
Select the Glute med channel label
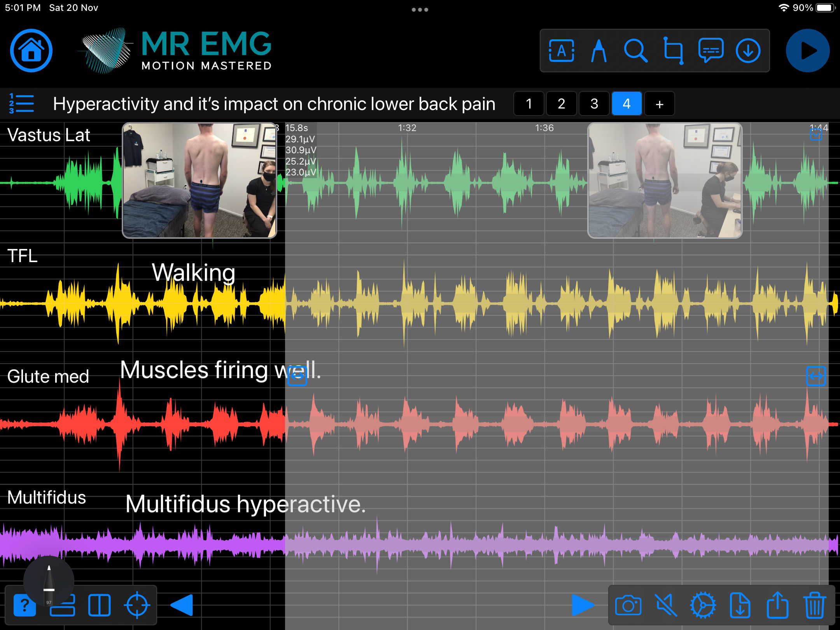[48, 376]
